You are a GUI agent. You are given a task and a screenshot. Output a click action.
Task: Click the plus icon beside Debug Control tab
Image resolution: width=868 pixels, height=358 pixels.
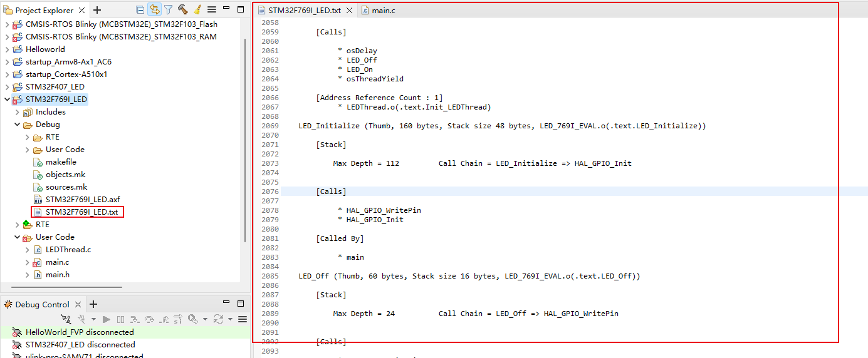[93, 304]
